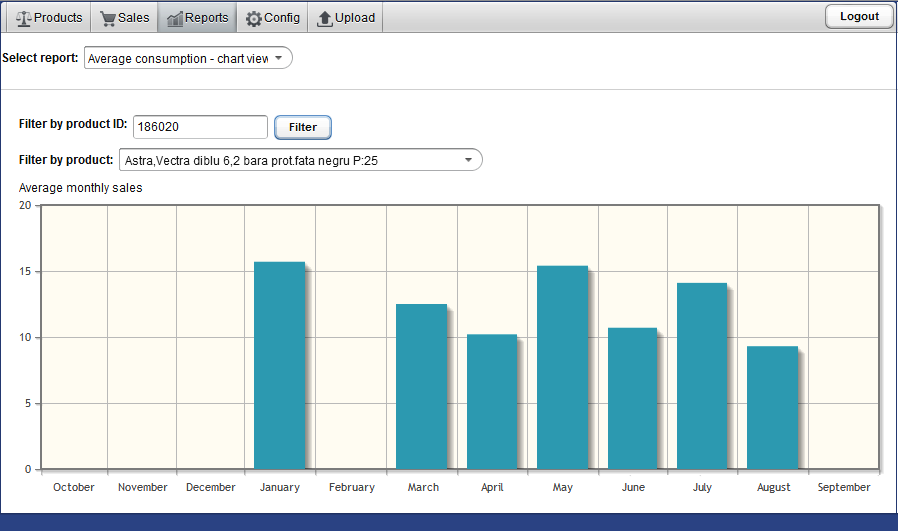Click the shopping cart icon on the Sales tab
The height and width of the screenshot is (531, 898).
click(x=108, y=18)
